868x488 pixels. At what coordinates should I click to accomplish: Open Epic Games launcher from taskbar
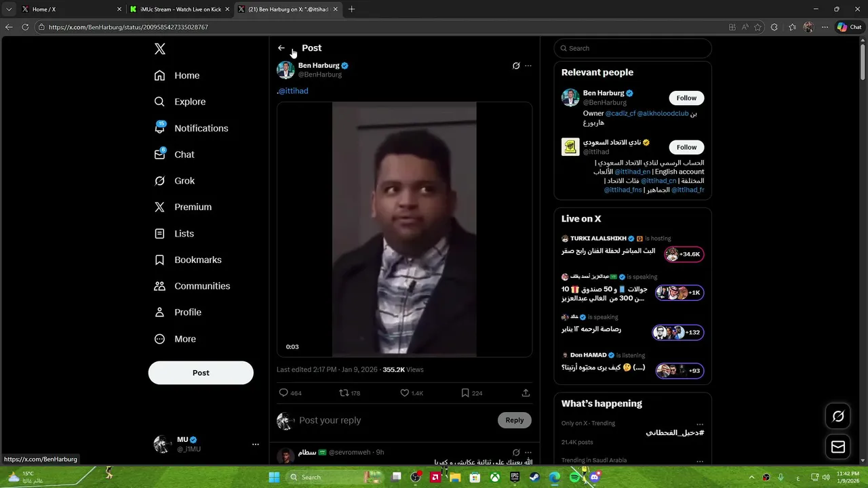click(515, 477)
